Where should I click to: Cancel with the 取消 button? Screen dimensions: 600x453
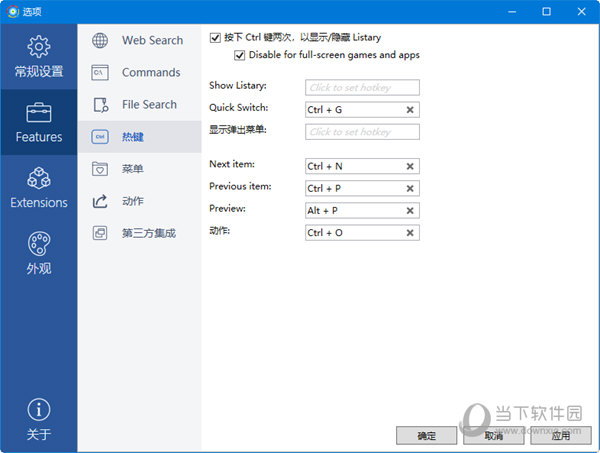point(493,435)
